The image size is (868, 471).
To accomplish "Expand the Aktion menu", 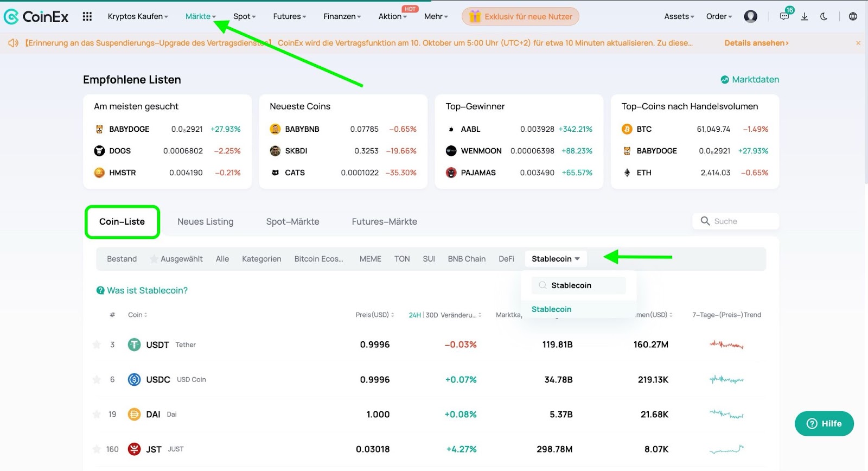I will point(393,17).
